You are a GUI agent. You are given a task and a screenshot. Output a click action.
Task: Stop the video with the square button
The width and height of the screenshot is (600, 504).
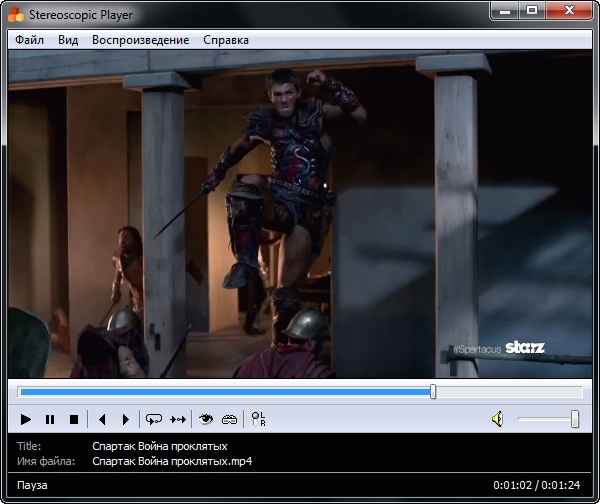(74, 420)
